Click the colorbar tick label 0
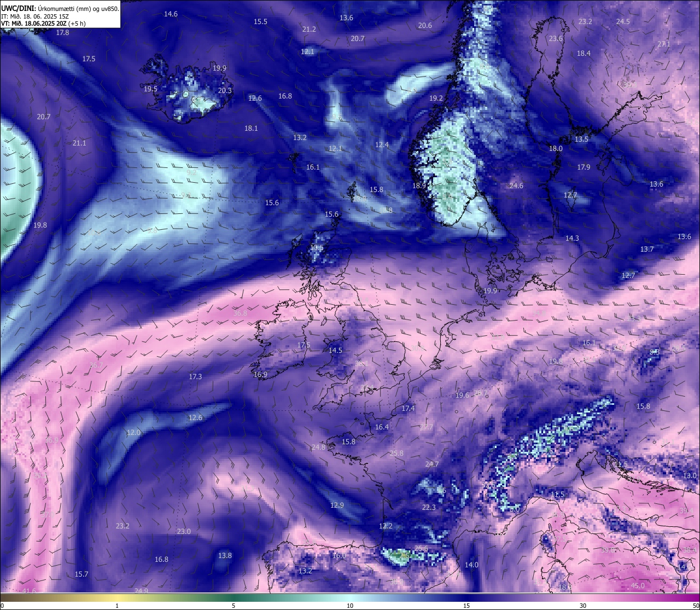 [x=2, y=606]
